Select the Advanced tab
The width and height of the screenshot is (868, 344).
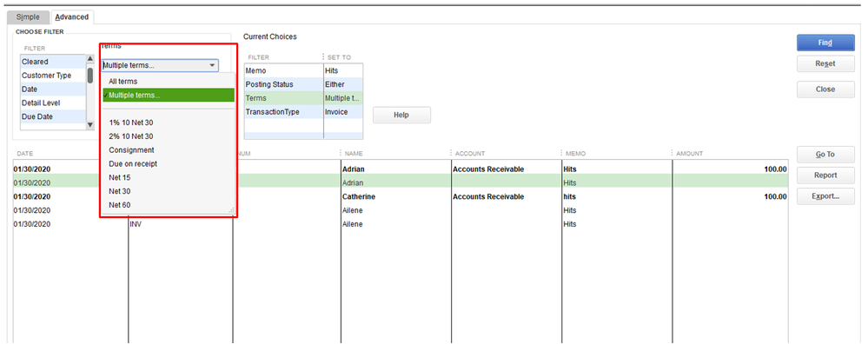point(72,17)
